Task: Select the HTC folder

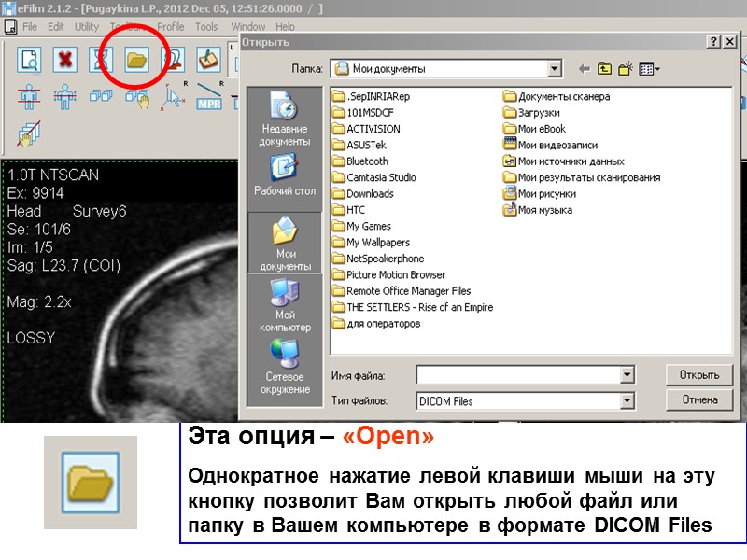Action: (x=349, y=209)
